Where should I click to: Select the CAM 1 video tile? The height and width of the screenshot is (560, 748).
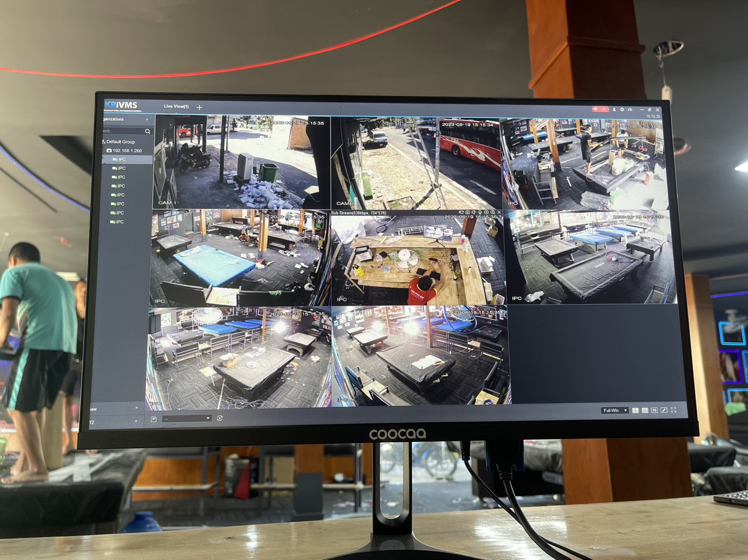click(x=242, y=162)
